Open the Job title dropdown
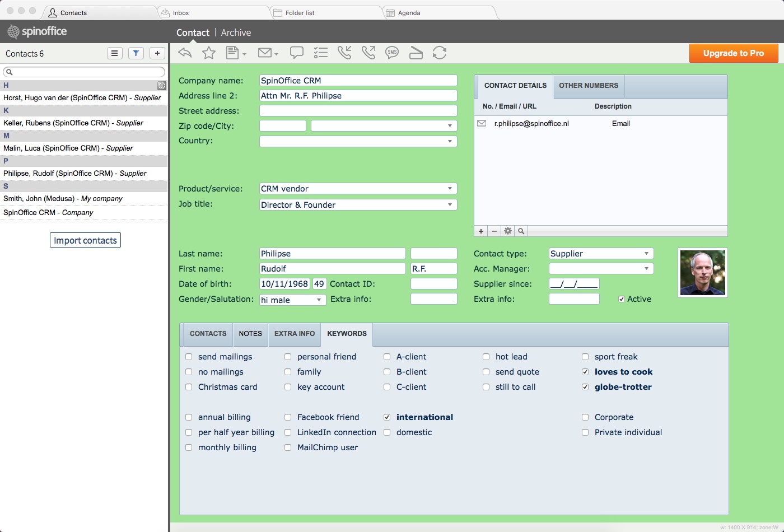784x532 pixels. pos(450,205)
